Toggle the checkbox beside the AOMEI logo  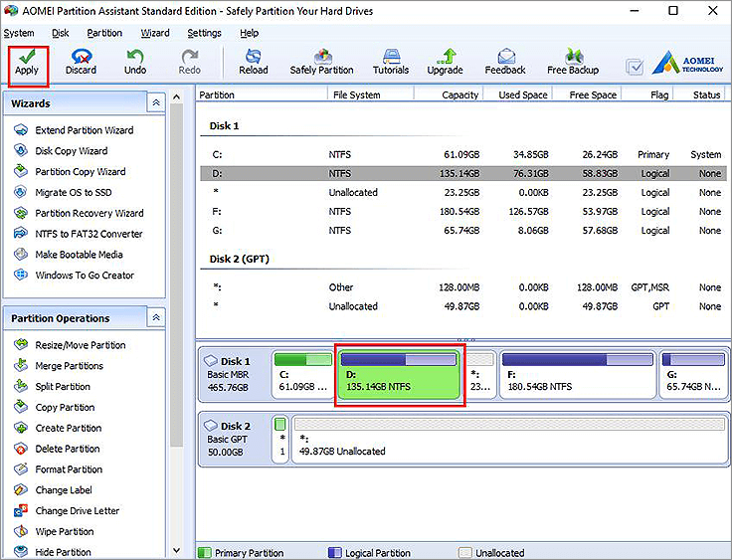pos(635,68)
